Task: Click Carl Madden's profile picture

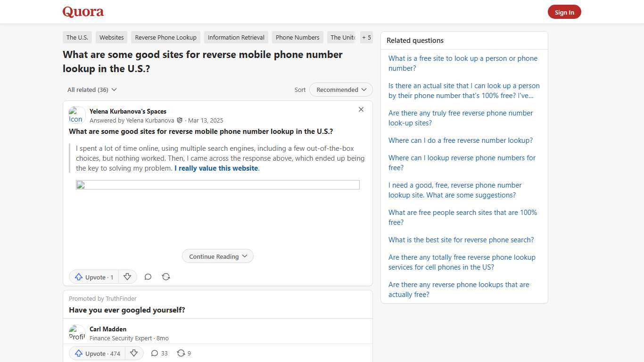Action: [x=77, y=332]
